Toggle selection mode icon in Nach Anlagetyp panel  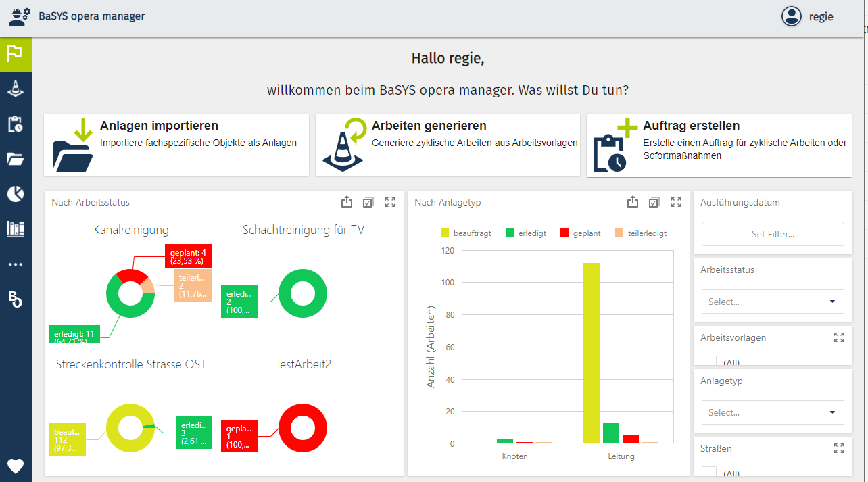tap(654, 202)
